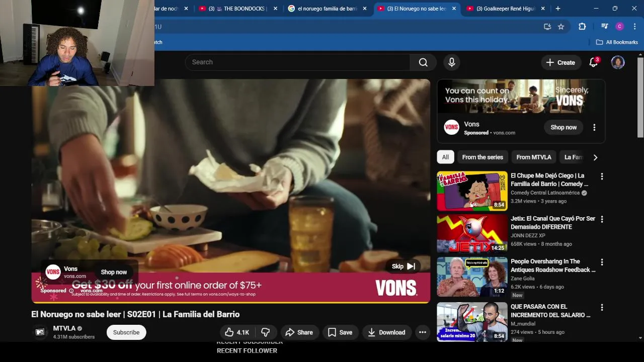Click the Vons advertiser logo in sidebar
This screenshot has height=362, width=644.
452,127
